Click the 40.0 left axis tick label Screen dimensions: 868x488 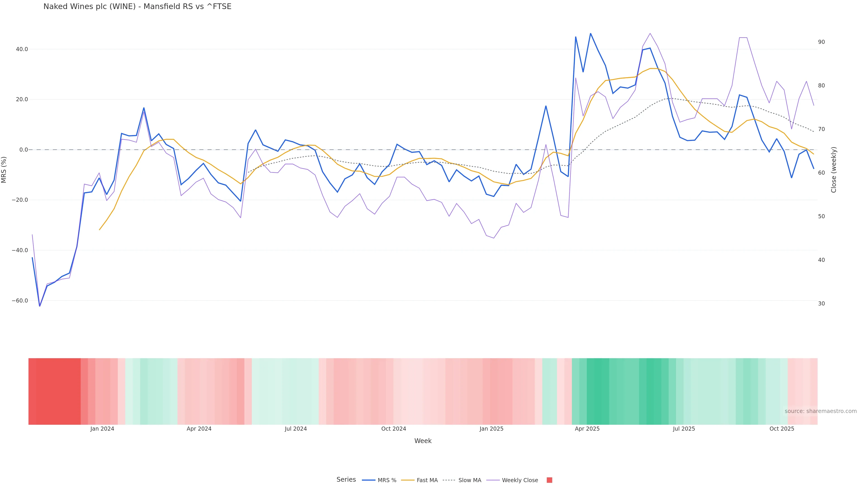tap(22, 49)
